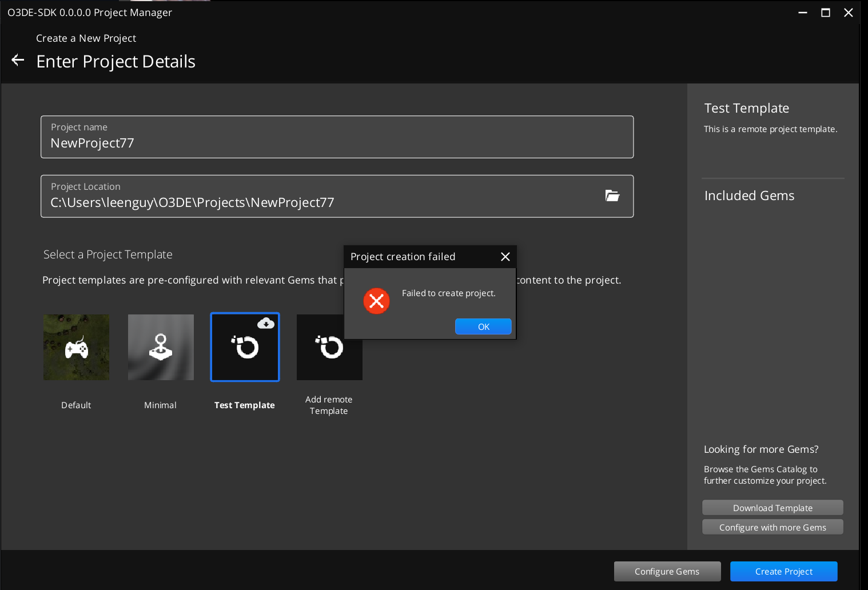Select the Minimal project template thumbnail
The height and width of the screenshot is (590, 868).
161,347
